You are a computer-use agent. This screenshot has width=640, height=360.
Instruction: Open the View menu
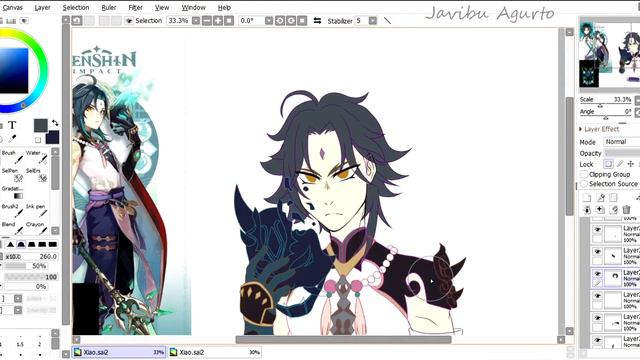162,7
